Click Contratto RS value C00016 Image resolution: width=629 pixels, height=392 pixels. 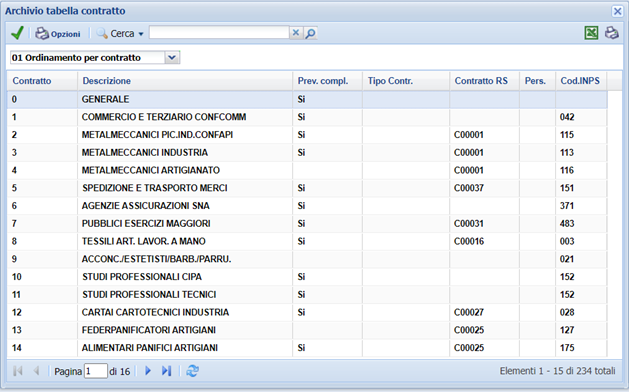[469, 241]
